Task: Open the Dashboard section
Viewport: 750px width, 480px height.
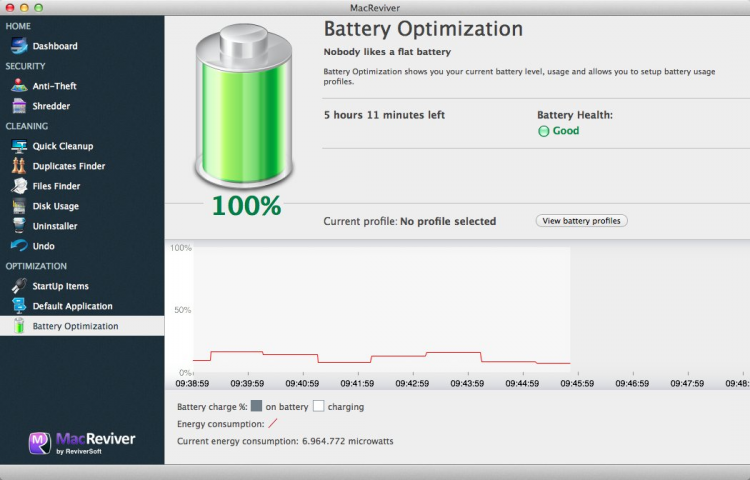Action: pyautogui.click(x=55, y=46)
